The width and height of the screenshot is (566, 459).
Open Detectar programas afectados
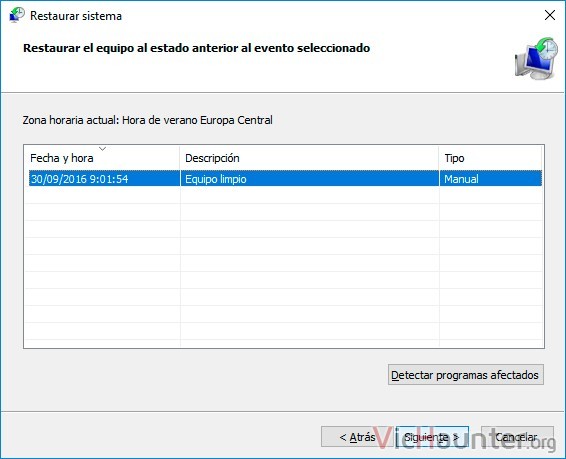(466, 375)
